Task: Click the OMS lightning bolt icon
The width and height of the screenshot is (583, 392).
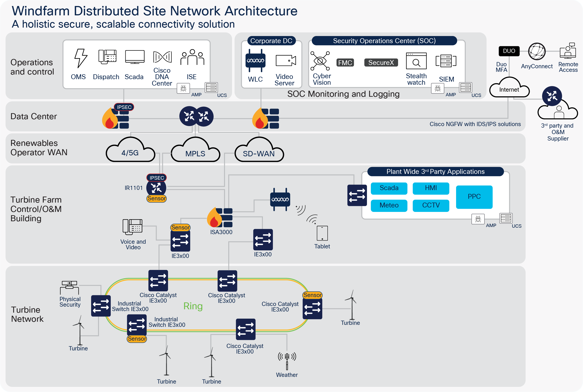Action: pos(80,58)
